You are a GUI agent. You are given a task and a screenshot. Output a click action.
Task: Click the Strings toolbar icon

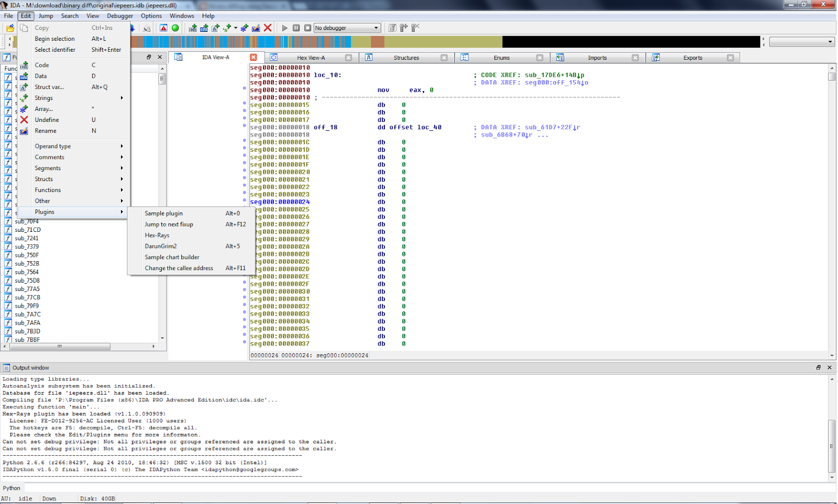click(227, 28)
